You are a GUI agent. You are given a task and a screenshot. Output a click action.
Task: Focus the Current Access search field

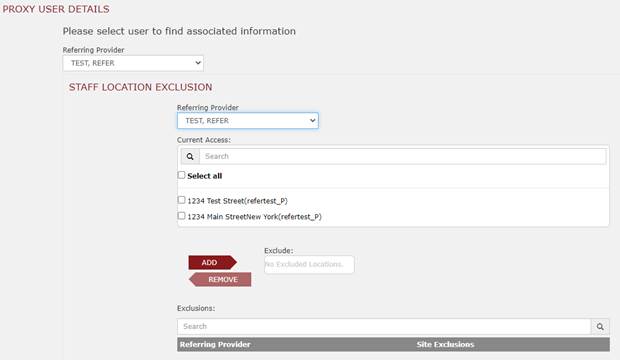pos(403,156)
